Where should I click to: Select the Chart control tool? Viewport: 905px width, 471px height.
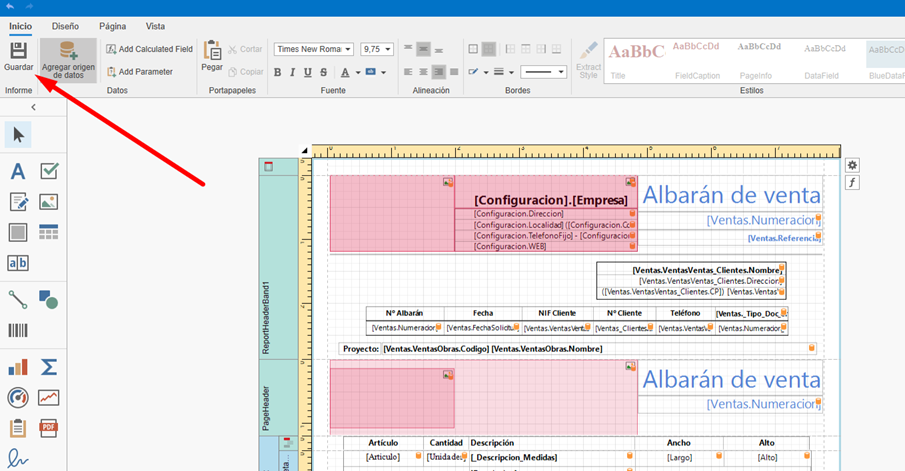pyautogui.click(x=18, y=367)
